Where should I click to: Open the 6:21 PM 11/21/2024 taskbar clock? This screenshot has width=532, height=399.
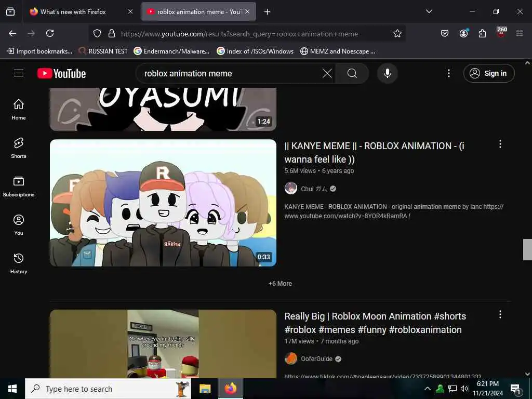pyautogui.click(x=488, y=389)
